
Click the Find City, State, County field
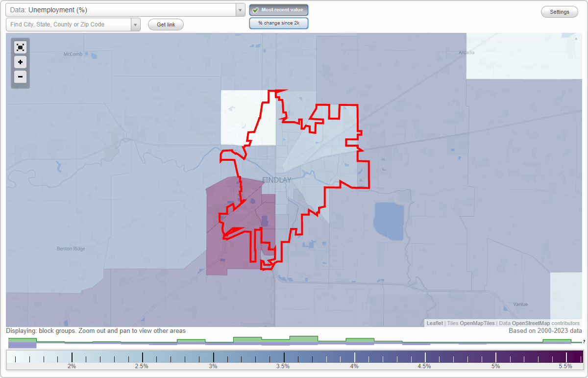69,25
